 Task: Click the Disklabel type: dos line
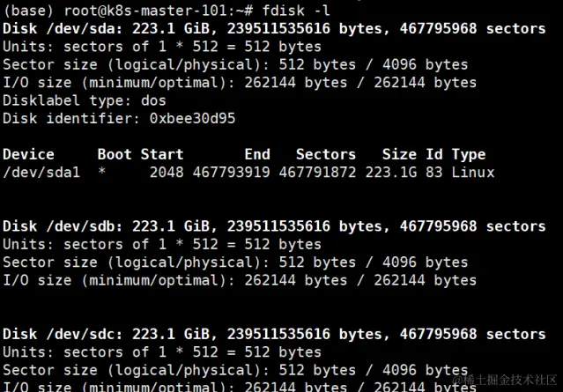pyautogui.click(x=85, y=100)
